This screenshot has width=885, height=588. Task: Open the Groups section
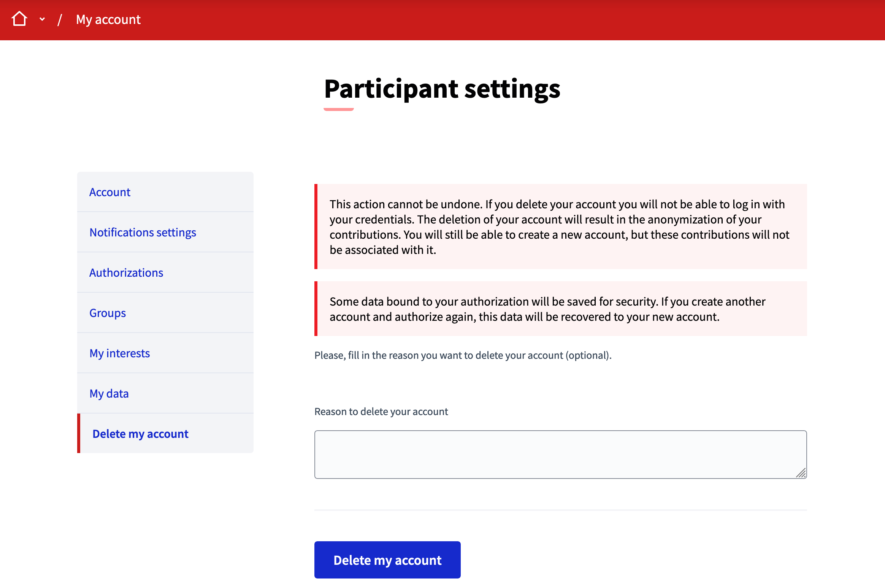pos(108,313)
